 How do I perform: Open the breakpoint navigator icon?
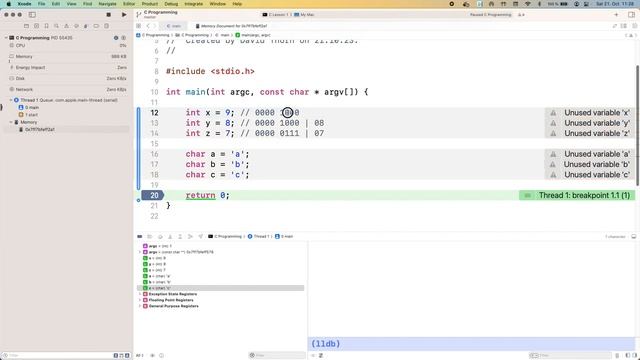pyautogui.click(x=96, y=26)
